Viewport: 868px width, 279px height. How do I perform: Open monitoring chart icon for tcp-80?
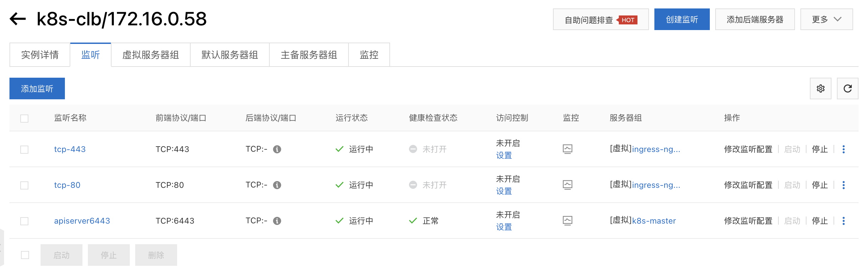(568, 185)
